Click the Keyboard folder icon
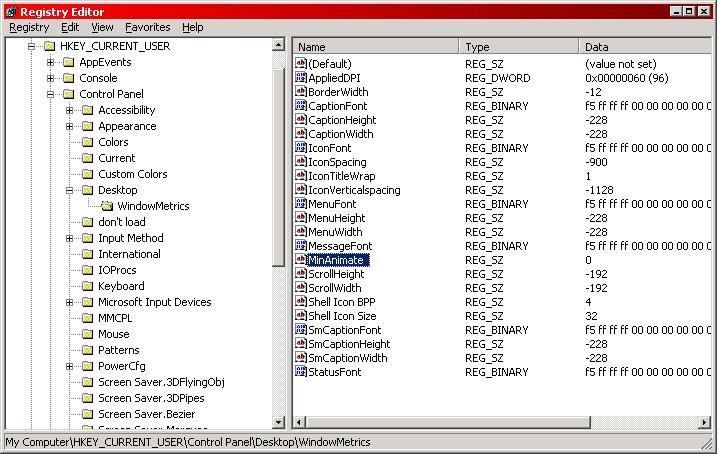This screenshot has width=717, height=454. point(87,286)
